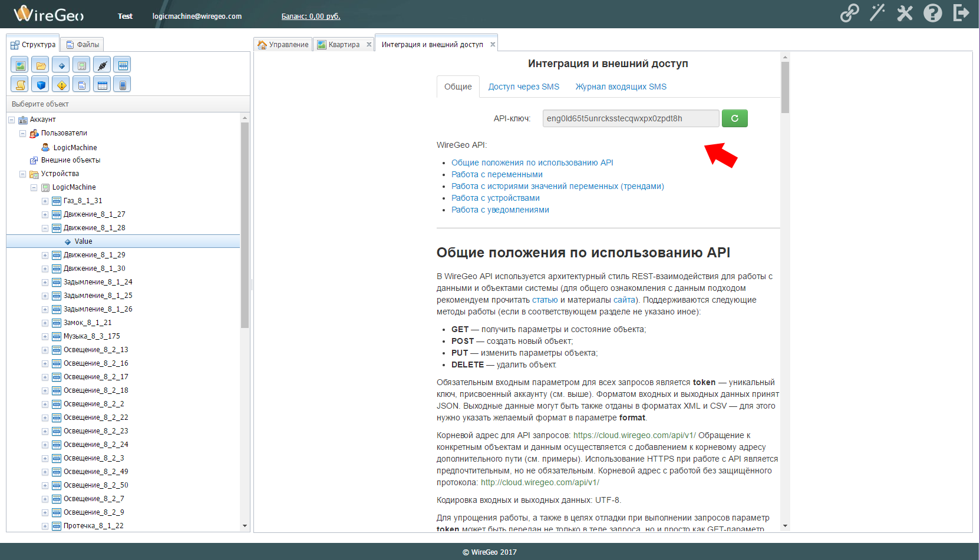Open link Работа с устройствами
The height and width of the screenshot is (560, 980).
[x=496, y=198]
